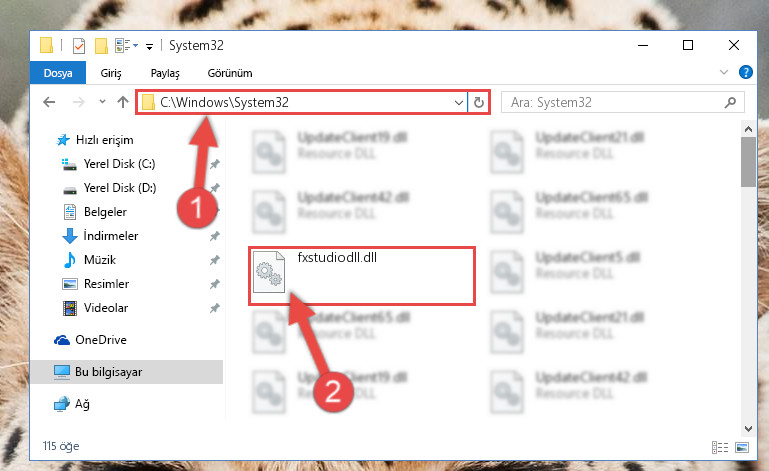Open the help question mark icon
The image size is (769, 471).
point(745,73)
